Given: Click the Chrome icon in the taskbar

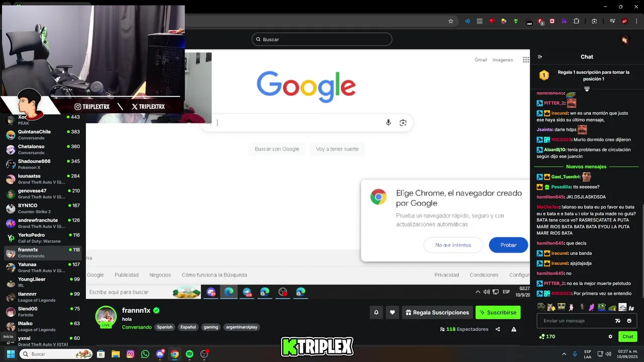Looking at the screenshot, I should point(175,354).
